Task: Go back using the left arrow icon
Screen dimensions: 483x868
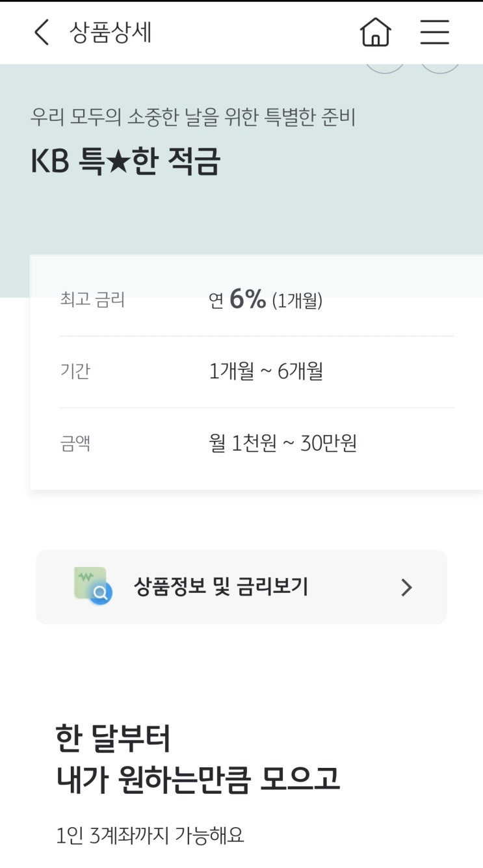Action: pos(42,33)
